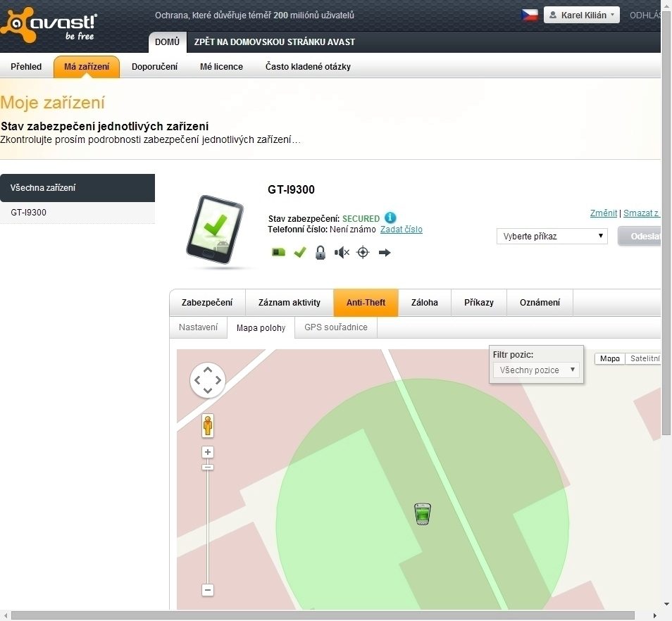Go to Zpět na domovskou stránku avast
Viewport: 672px width, 621px height.
[x=274, y=42]
